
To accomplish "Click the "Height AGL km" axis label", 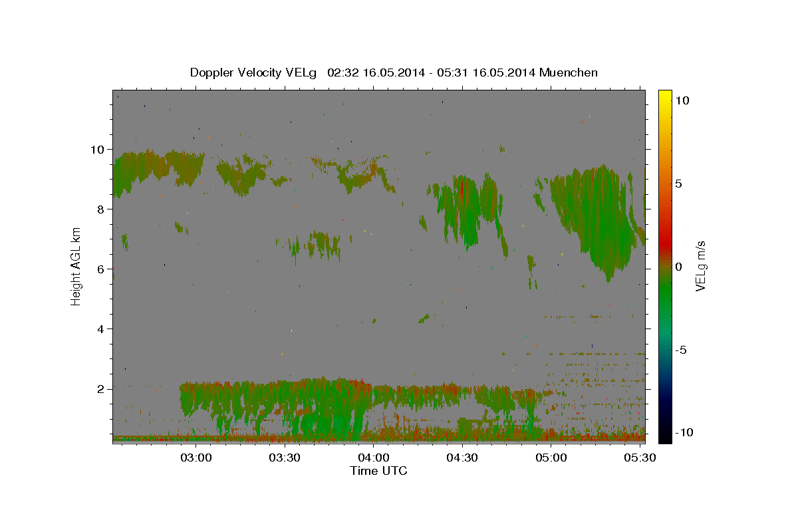I will [76, 266].
